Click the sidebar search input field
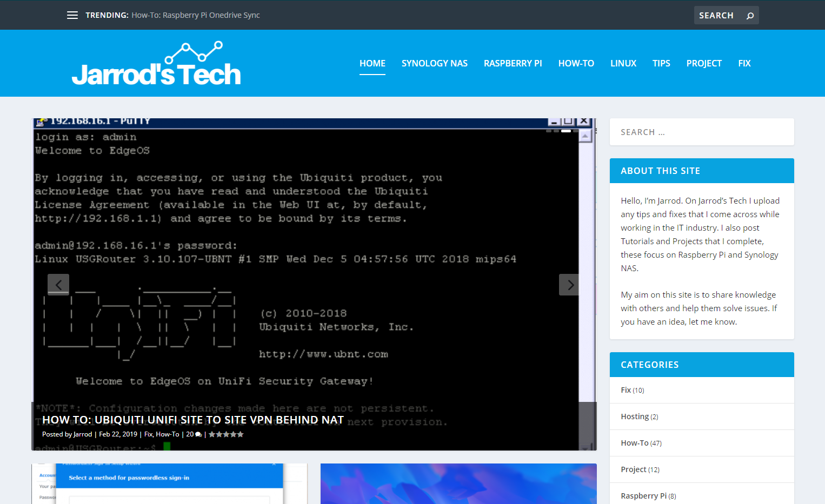Image resolution: width=825 pixels, height=504 pixels. pyautogui.click(x=701, y=132)
